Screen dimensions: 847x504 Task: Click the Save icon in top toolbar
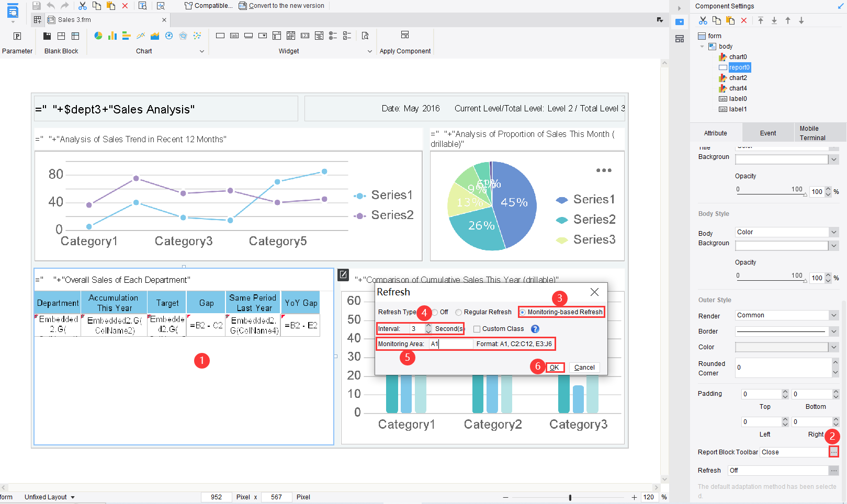tap(36, 6)
